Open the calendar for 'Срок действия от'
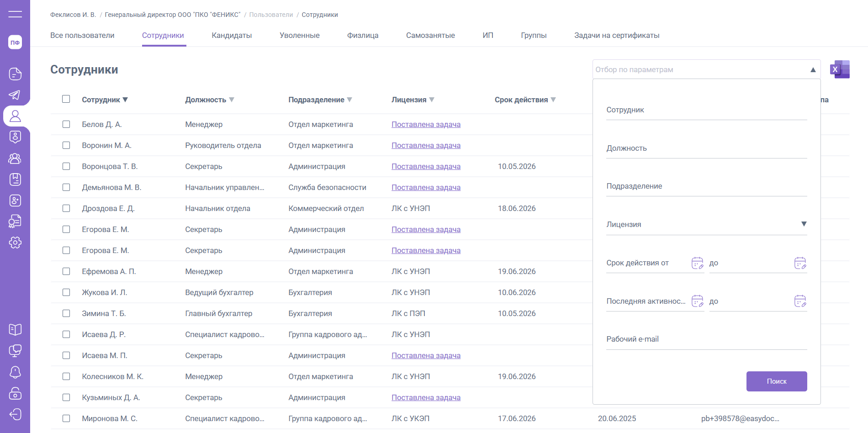Viewport: 868px width, 433px height. tap(697, 263)
